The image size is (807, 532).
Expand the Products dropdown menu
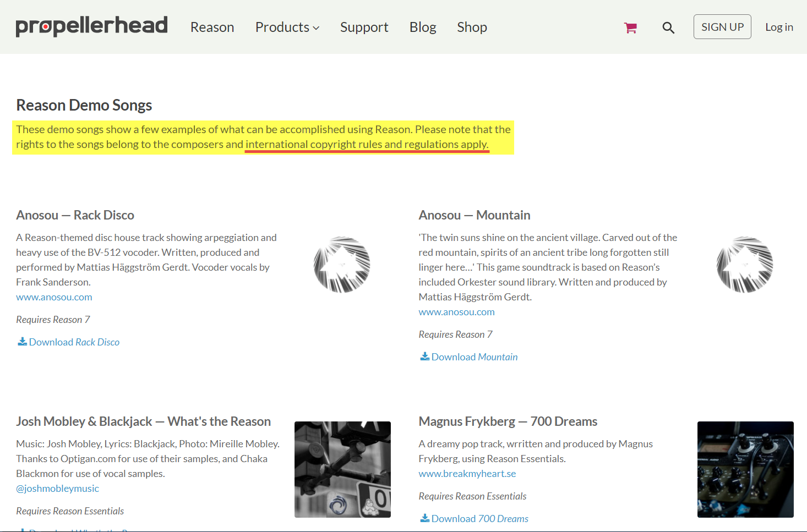pos(287,27)
